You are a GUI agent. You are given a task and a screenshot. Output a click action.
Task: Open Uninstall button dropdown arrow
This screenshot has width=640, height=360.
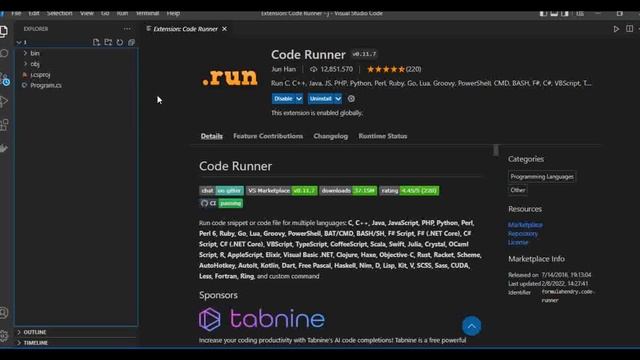(338, 99)
